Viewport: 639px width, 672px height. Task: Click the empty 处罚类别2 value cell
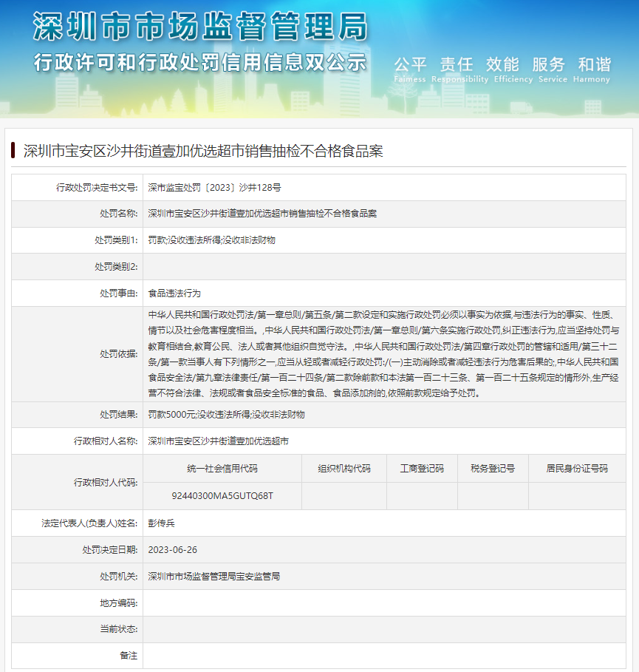[x=384, y=267]
